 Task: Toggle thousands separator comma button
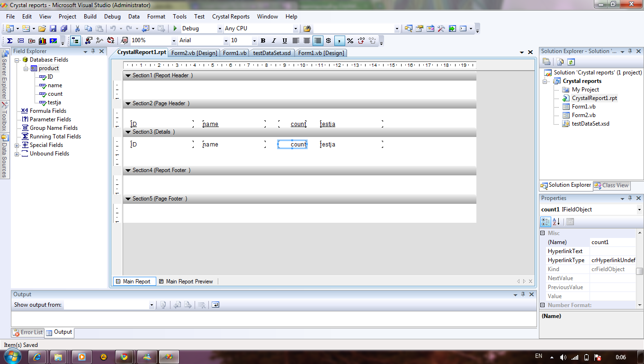tap(340, 41)
